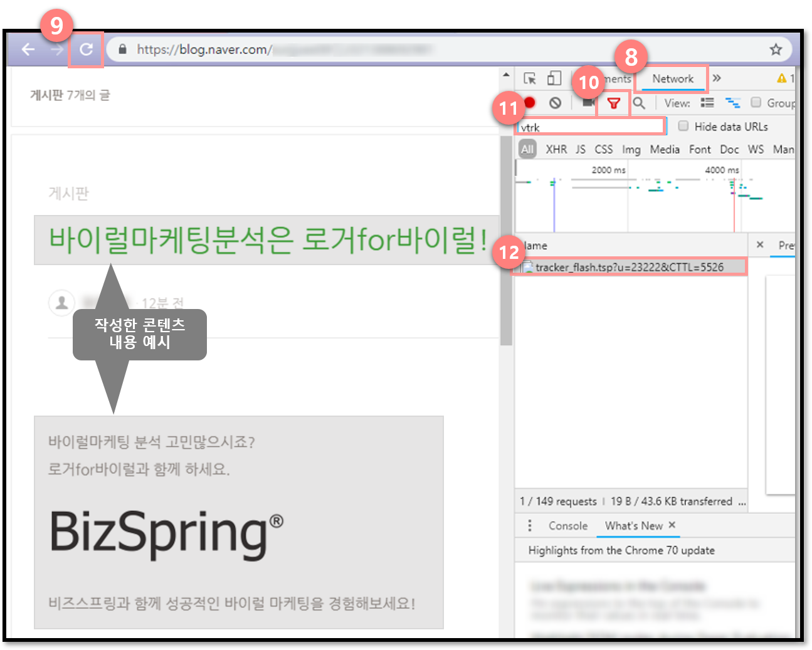Switch to the Network tab
The width and height of the screenshot is (812, 650).
point(672,79)
